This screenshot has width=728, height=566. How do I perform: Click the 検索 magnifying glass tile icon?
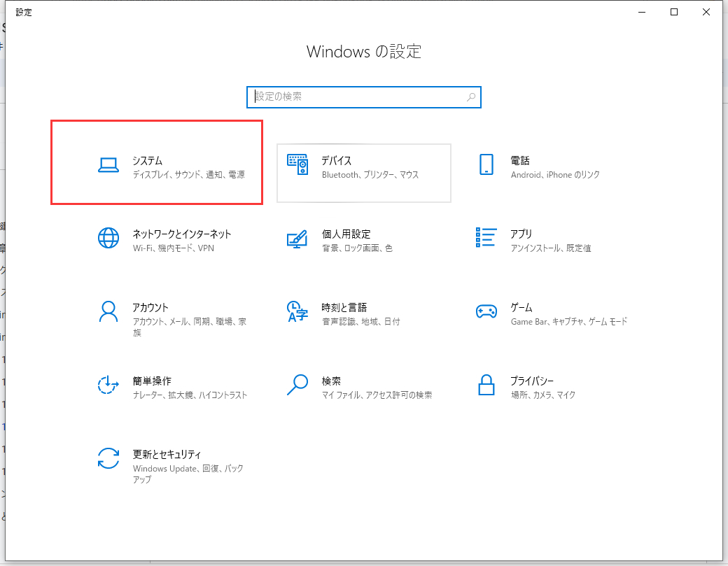(297, 385)
